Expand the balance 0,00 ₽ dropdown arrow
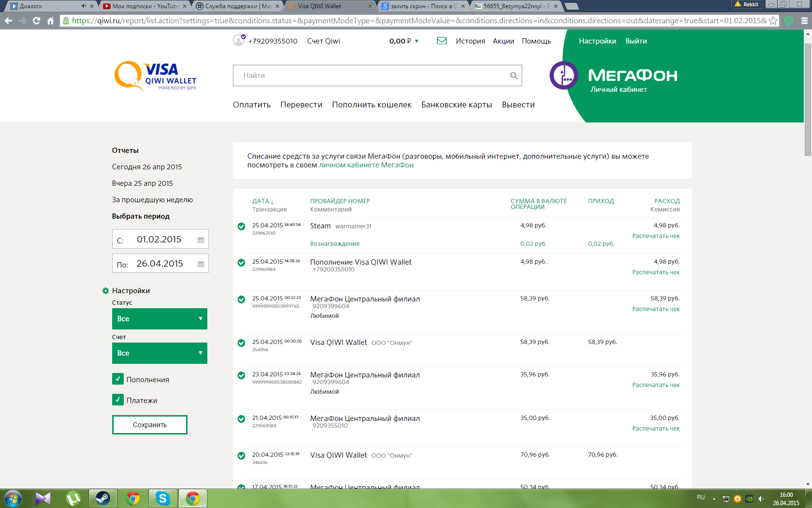 point(417,41)
